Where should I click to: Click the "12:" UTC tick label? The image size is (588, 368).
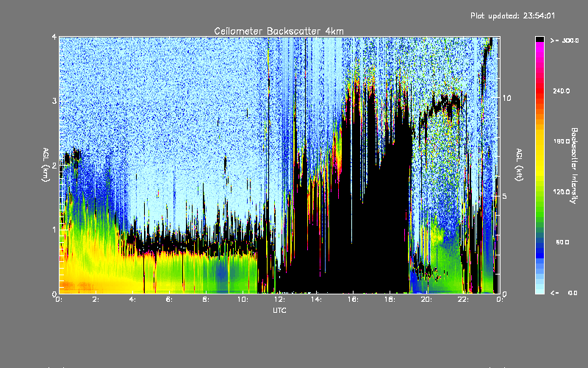coord(279,300)
